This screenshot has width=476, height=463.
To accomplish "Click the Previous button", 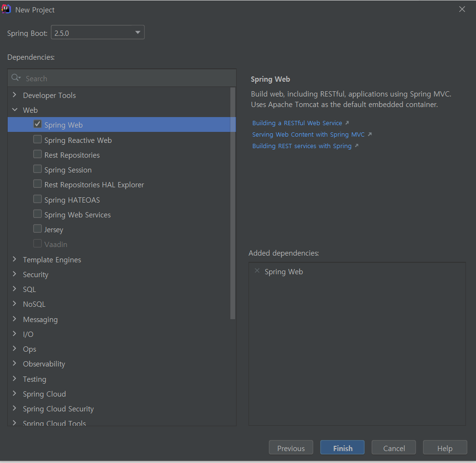I will [291, 448].
